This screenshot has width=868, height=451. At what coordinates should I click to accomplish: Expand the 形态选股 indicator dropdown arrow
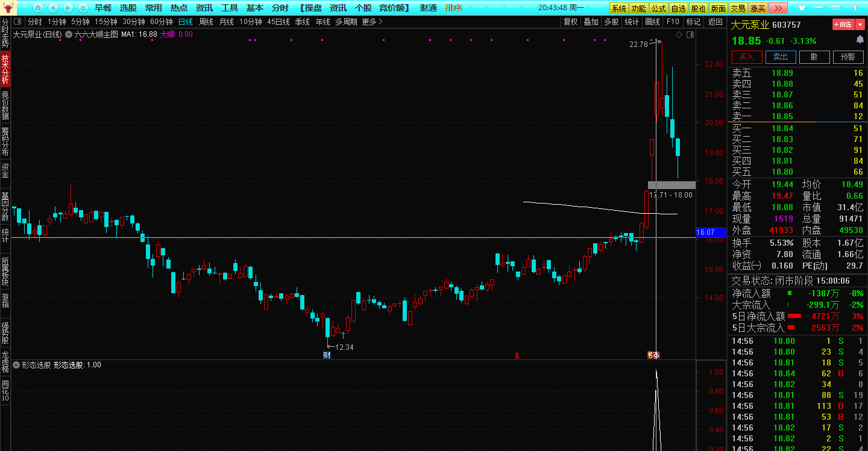pyautogui.click(x=16, y=365)
